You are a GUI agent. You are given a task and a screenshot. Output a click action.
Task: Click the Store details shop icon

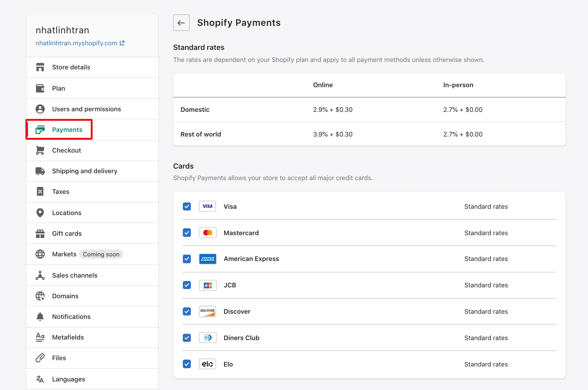click(x=40, y=67)
